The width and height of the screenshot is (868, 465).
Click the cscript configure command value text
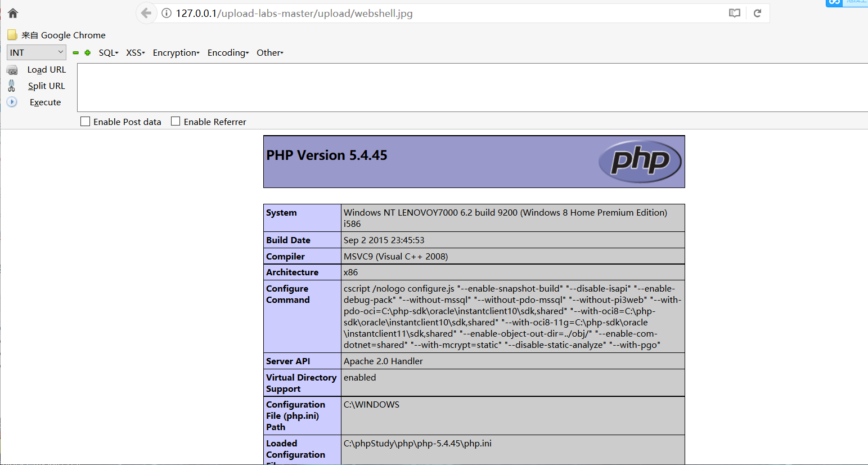click(x=512, y=317)
